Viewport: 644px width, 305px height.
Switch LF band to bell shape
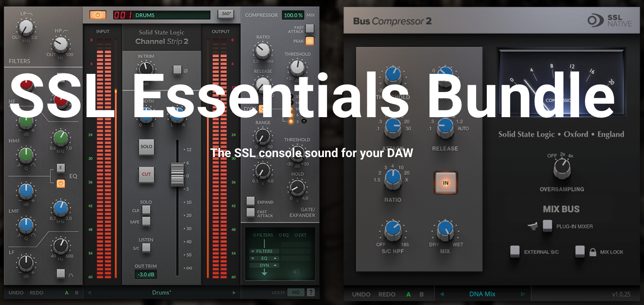61,273
